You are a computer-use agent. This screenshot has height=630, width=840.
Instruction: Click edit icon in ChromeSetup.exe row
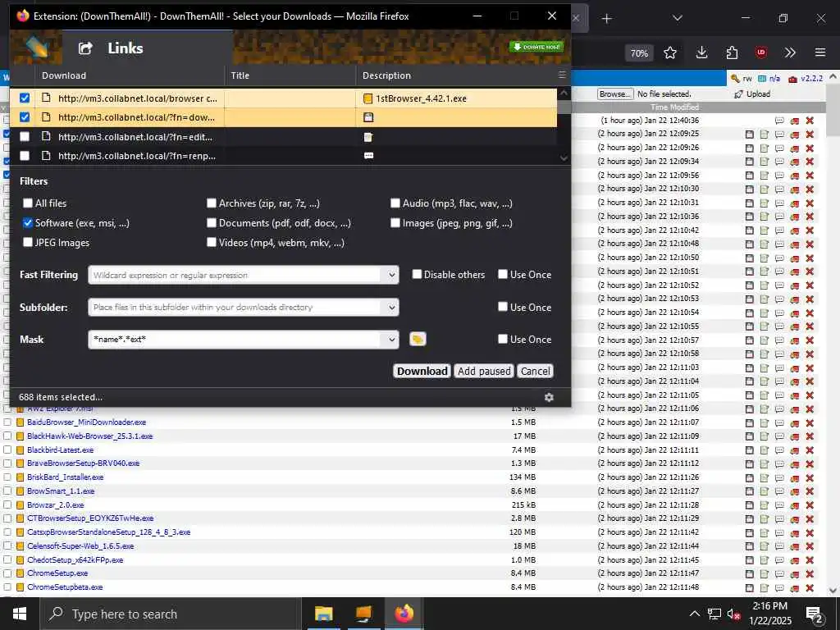tap(765, 573)
